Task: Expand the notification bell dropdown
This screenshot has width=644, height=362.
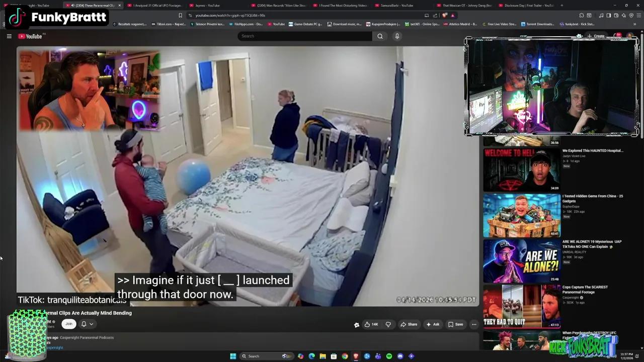Action: coord(87,324)
